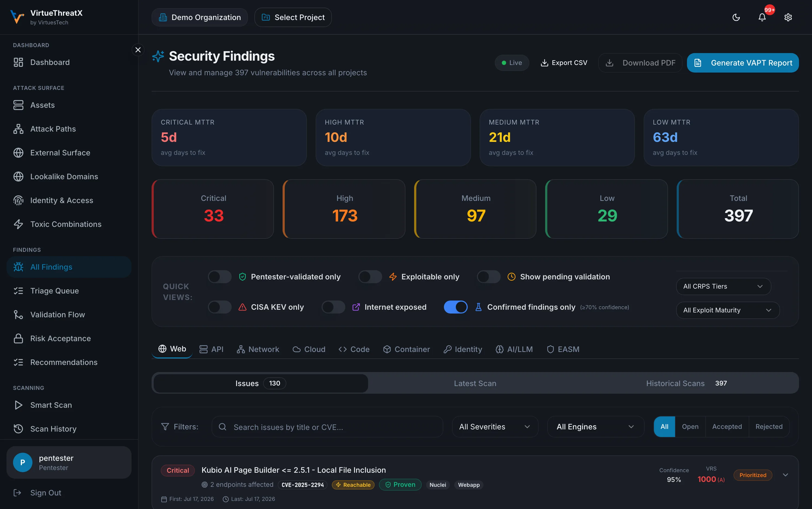Toggle dark mode moon icon

(736, 17)
